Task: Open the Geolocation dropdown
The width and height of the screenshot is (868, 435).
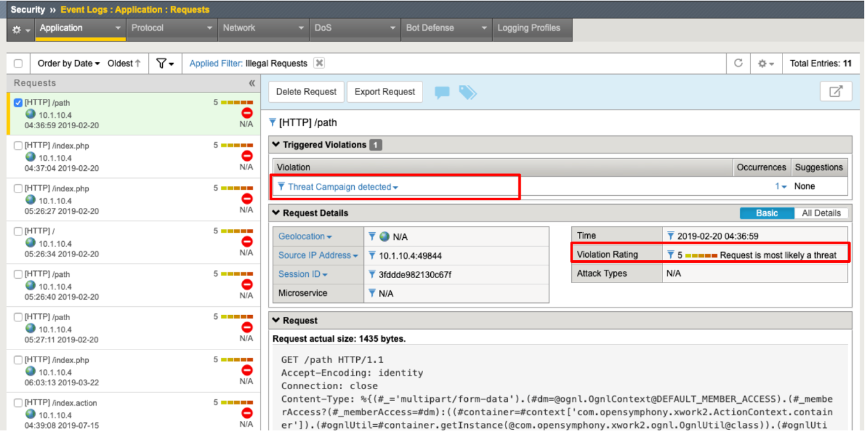Action: 305,237
